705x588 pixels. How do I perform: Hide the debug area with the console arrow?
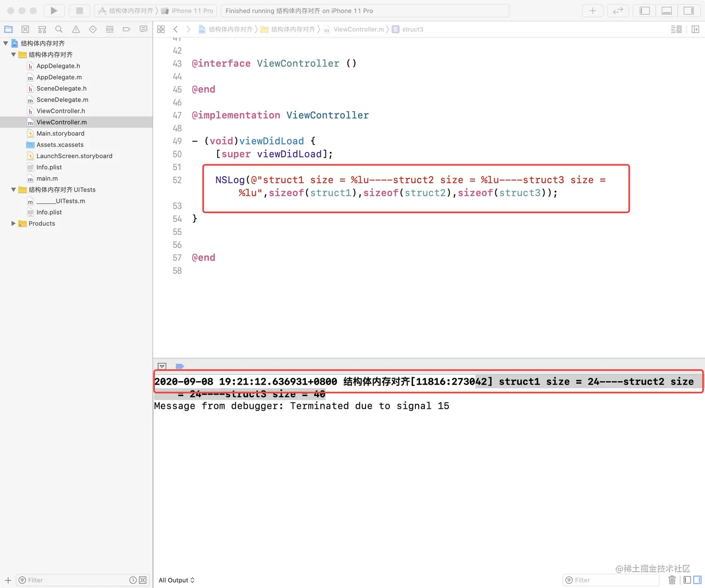coord(162,367)
